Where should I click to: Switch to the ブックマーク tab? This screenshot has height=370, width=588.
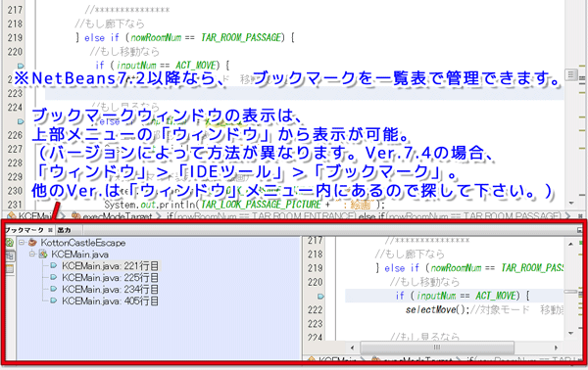(24, 230)
